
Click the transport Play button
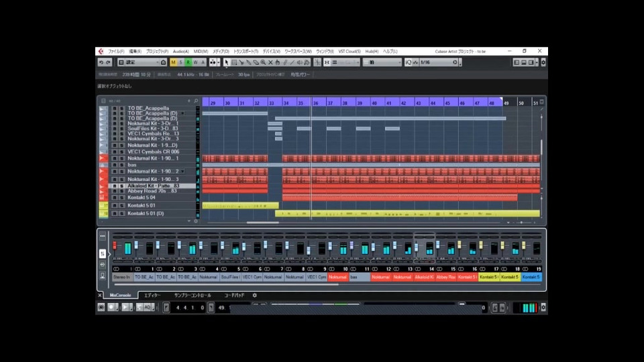(x=126, y=307)
